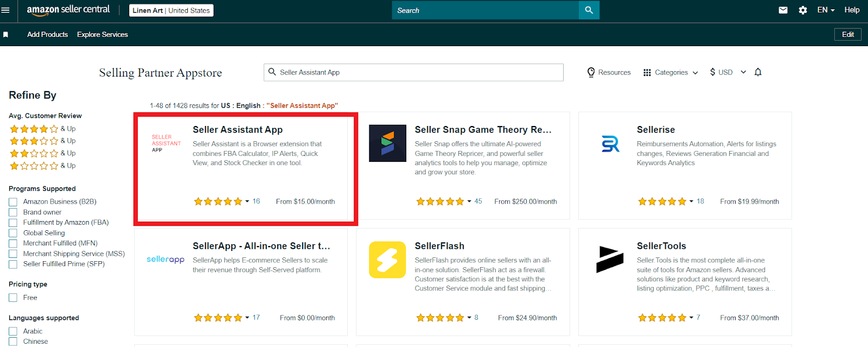Viewport: 868px width, 347px height.
Task: Click the Resources lightbulb icon
Action: tap(591, 72)
